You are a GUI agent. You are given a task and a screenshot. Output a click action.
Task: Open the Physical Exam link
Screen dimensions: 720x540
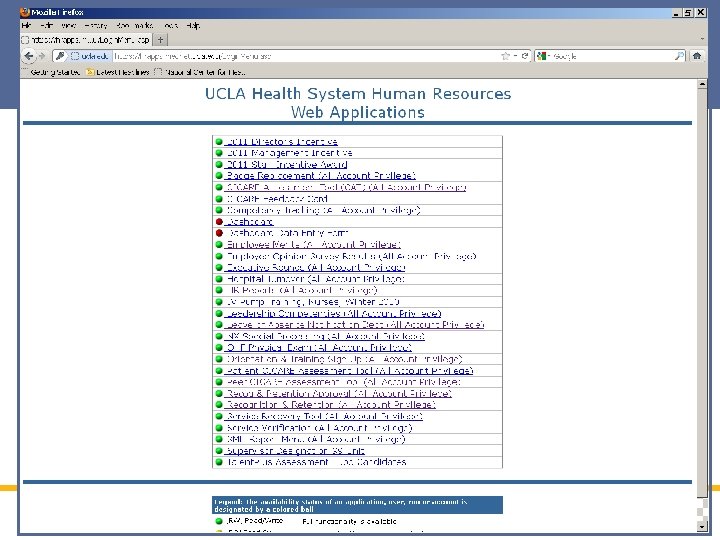(x=318, y=348)
